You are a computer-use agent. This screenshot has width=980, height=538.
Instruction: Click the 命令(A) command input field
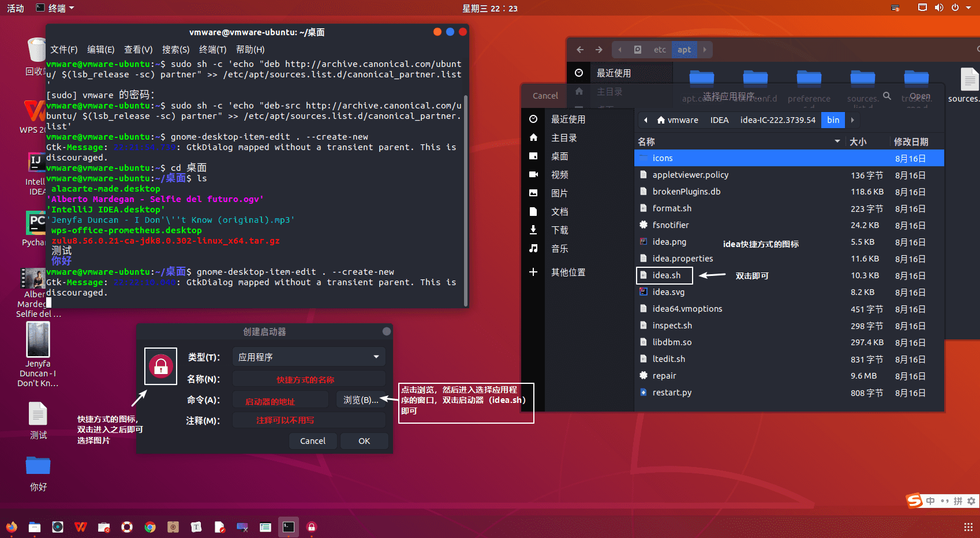click(x=281, y=400)
